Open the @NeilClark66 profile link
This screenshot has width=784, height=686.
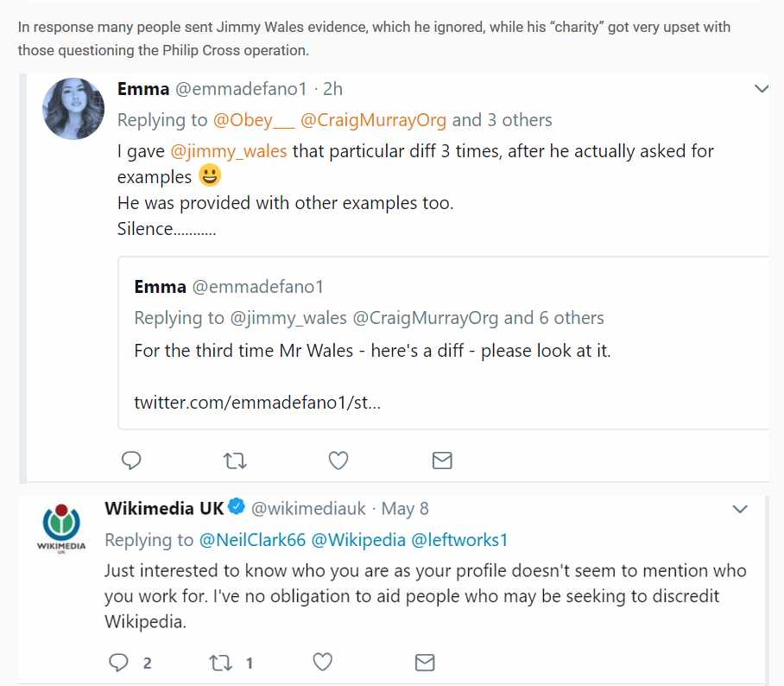[252, 540]
